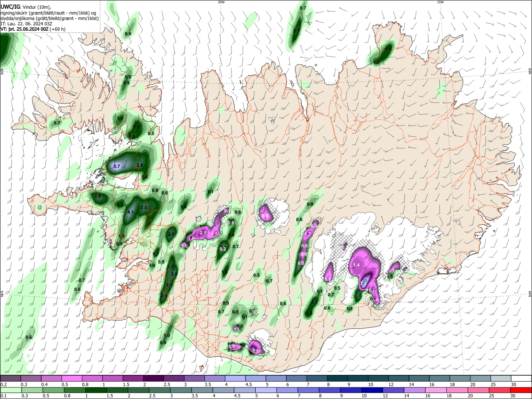Click the initial time line IT Lau. 22. 06. 2024
532x399 pixels.
(26, 24)
